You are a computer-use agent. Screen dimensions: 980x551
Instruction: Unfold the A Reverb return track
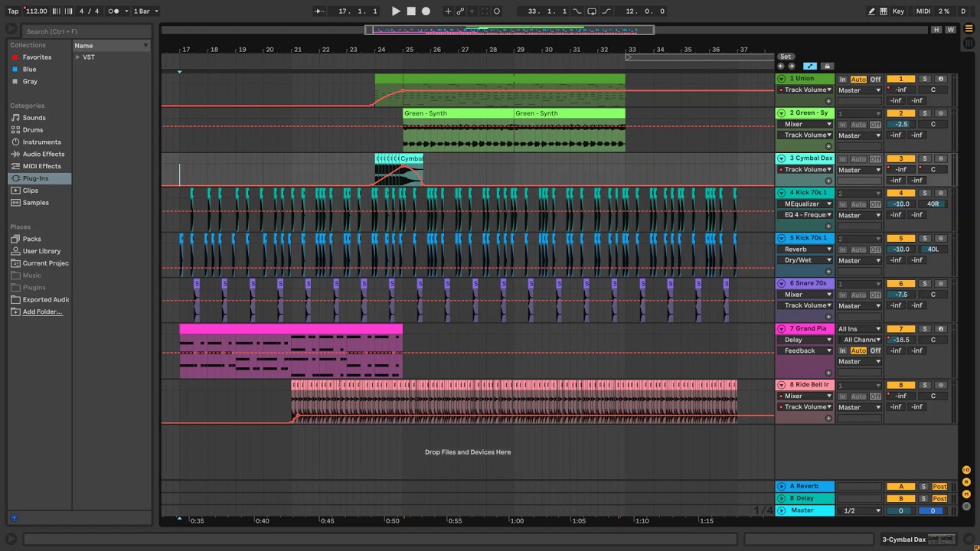tap(782, 487)
